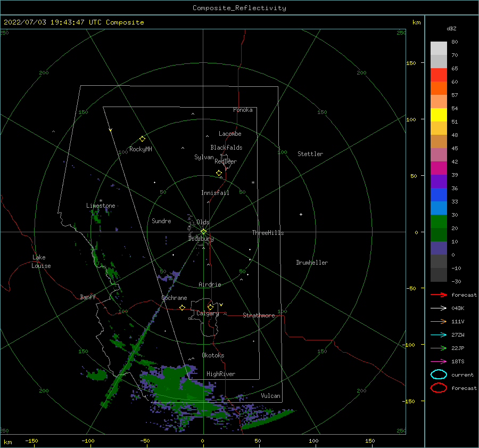Click the Sylvan label on the map
Image resolution: width=479 pixels, height=448 pixels.
pyautogui.click(x=204, y=157)
